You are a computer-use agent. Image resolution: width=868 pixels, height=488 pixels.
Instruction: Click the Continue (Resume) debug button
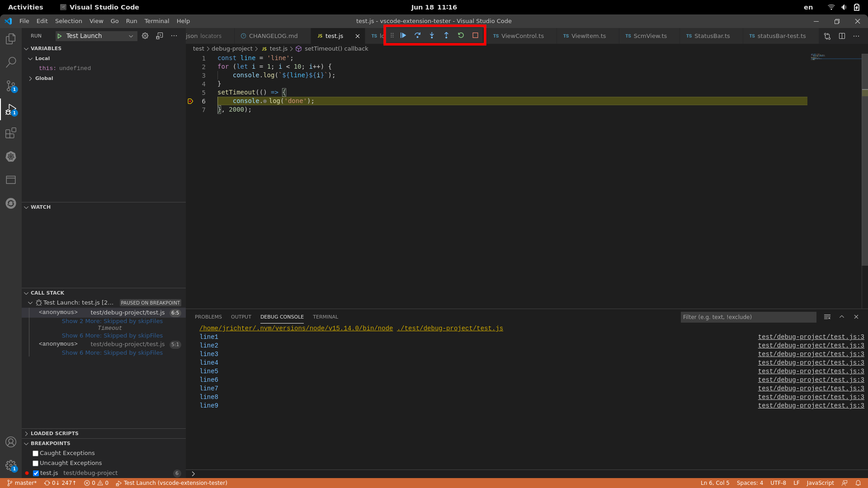[403, 36]
